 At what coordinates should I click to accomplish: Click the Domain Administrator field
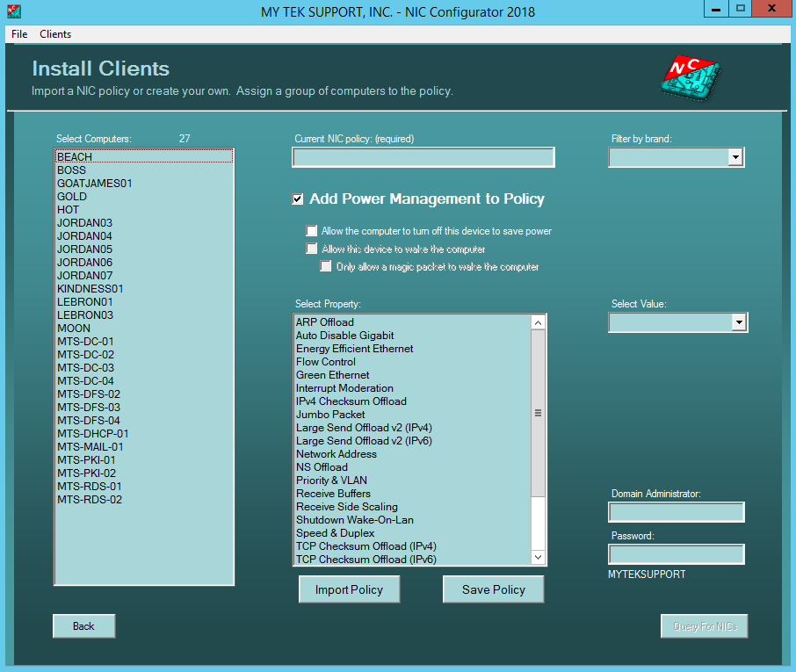(676, 511)
